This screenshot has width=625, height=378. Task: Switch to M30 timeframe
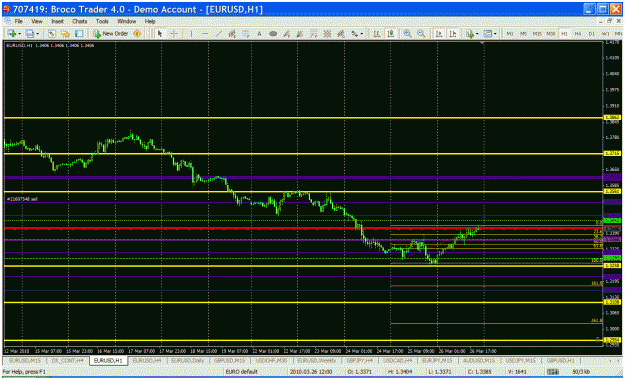551,34
